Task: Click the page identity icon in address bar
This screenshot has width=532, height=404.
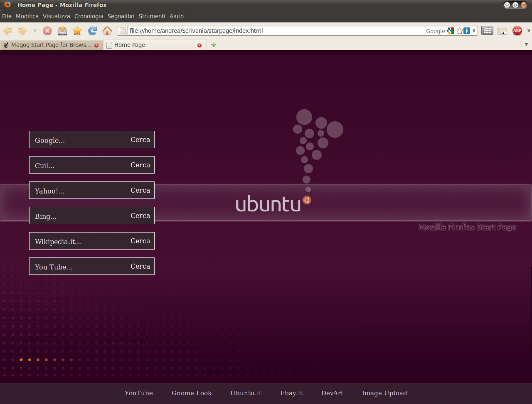Action: 123,31
